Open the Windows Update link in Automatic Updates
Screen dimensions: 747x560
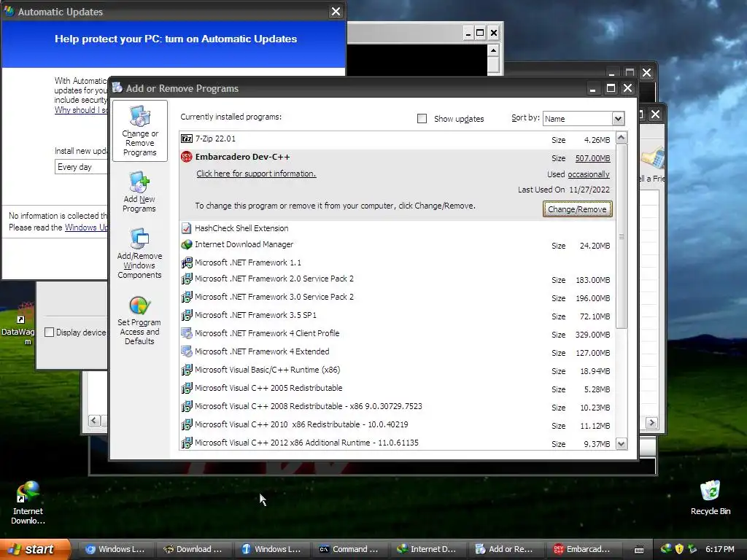click(86, 227)
